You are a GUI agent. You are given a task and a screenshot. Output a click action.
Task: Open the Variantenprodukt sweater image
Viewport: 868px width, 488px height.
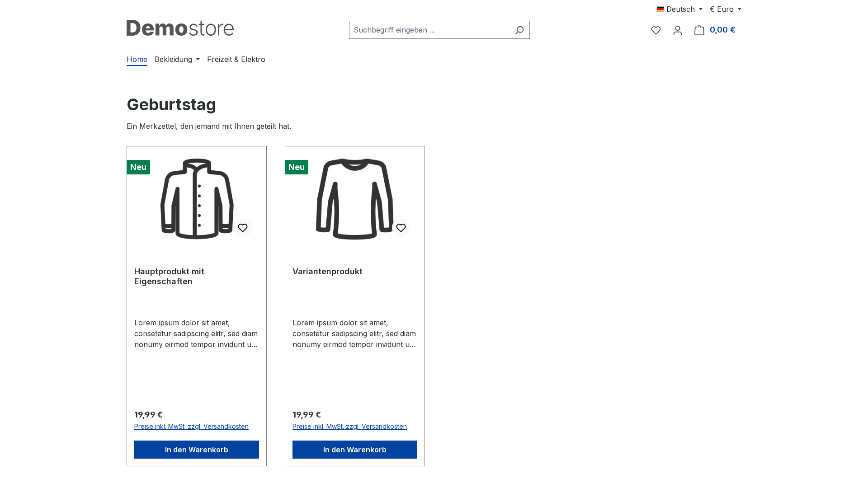355,199
